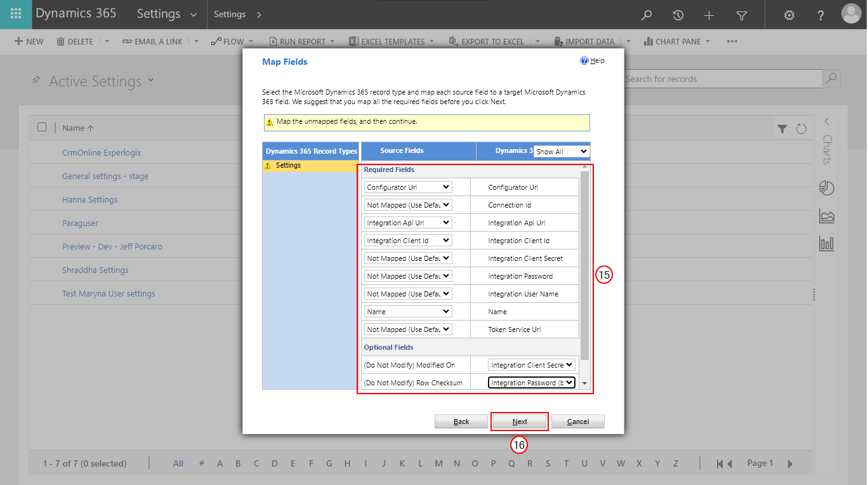Select Settings record type in left list

(310, 166)
